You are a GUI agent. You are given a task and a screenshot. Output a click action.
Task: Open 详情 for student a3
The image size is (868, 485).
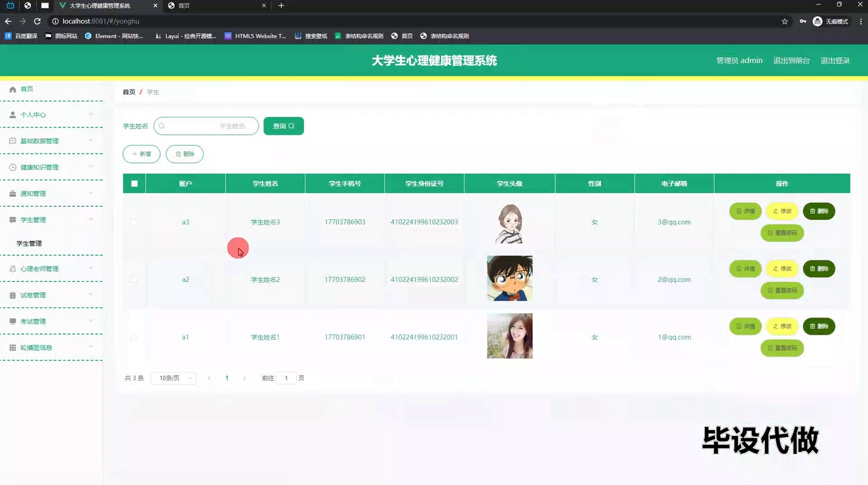point(745,211)
